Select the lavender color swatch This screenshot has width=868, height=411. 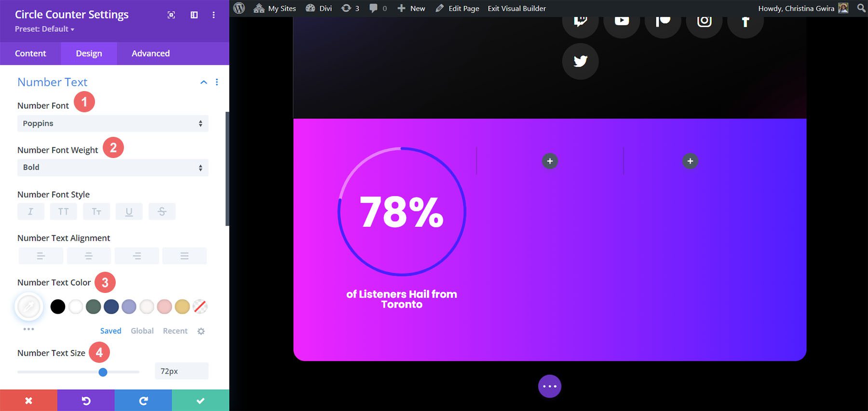tap(129, 306)
